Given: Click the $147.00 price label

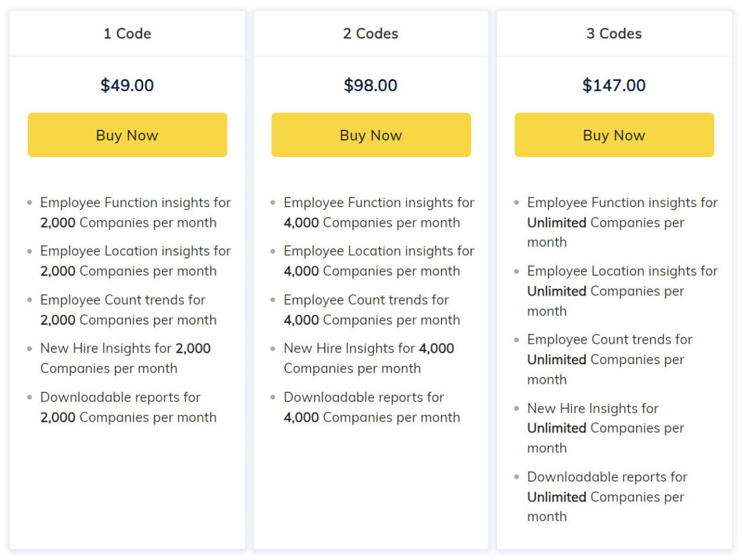Looking at the screenshot, I should (x=613, y=85).
